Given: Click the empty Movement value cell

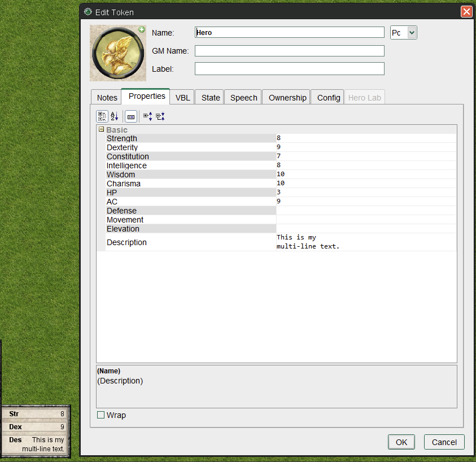Looking at the screenshot, I should [366, 220].
